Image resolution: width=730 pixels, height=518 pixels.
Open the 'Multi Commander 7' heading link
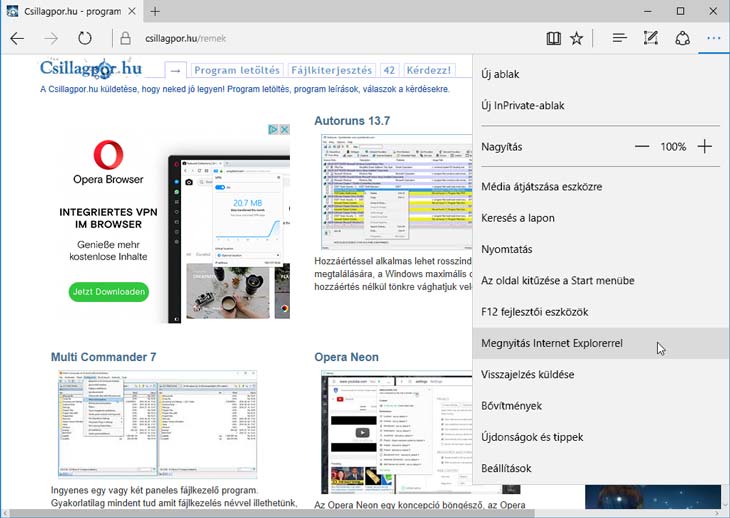coord(104,357)
